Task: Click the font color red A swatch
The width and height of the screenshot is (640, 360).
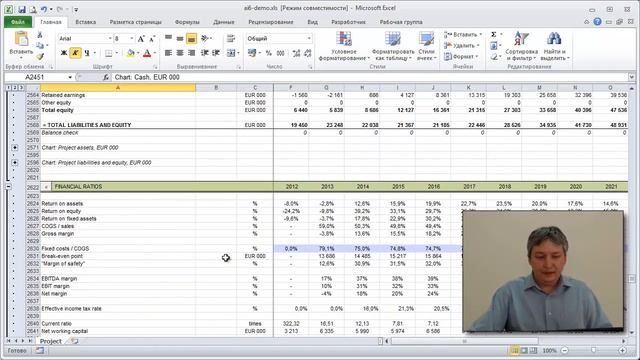Action: [x=147, y=53]
